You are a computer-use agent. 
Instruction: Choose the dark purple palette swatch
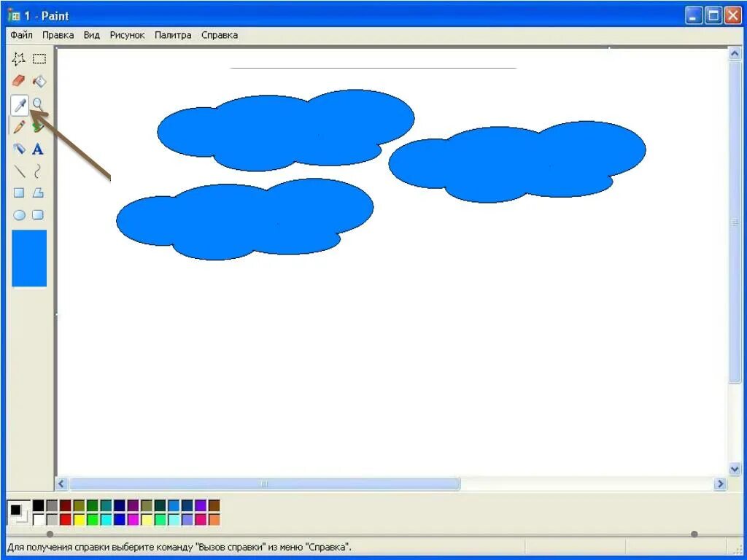[x=133, y=505]
